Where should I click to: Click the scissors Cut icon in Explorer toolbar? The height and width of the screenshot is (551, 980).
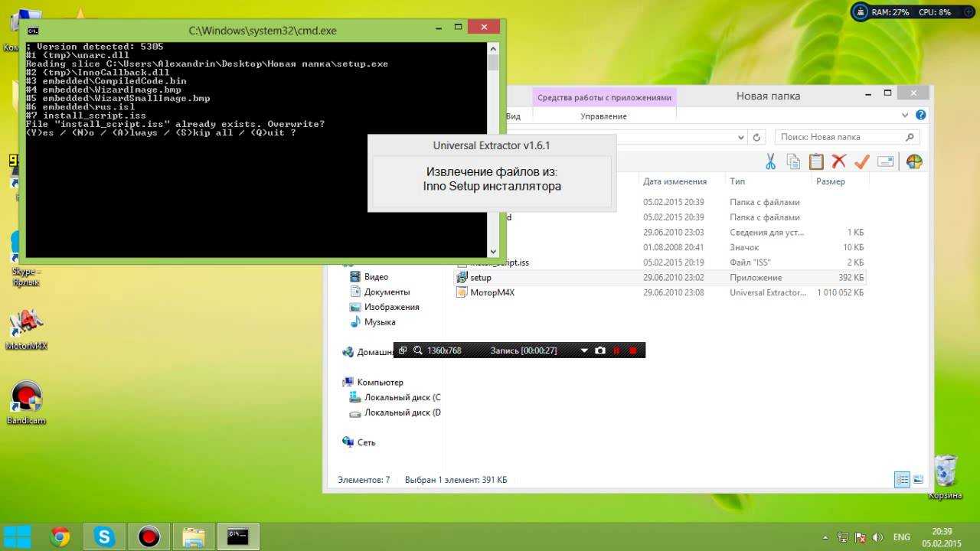coord(770,161)
